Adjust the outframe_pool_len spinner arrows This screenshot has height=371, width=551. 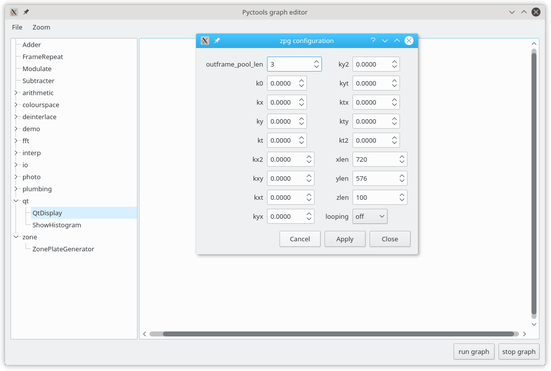[316, 64]
